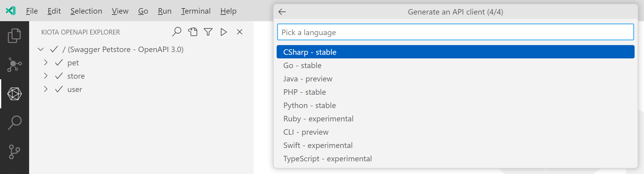Select Python - stable language
This screenshot has width=644, height=174.
pyautogui.click(x=455, y=105)
